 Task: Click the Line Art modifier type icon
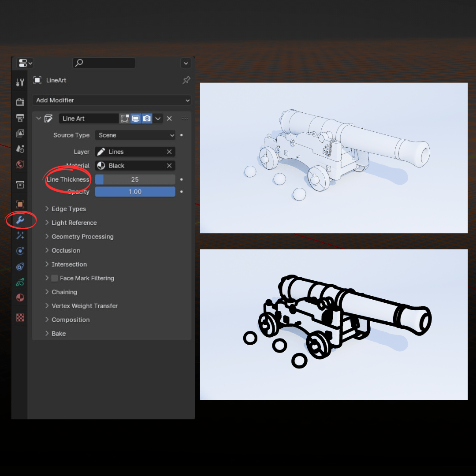click(x=48, y=119)
